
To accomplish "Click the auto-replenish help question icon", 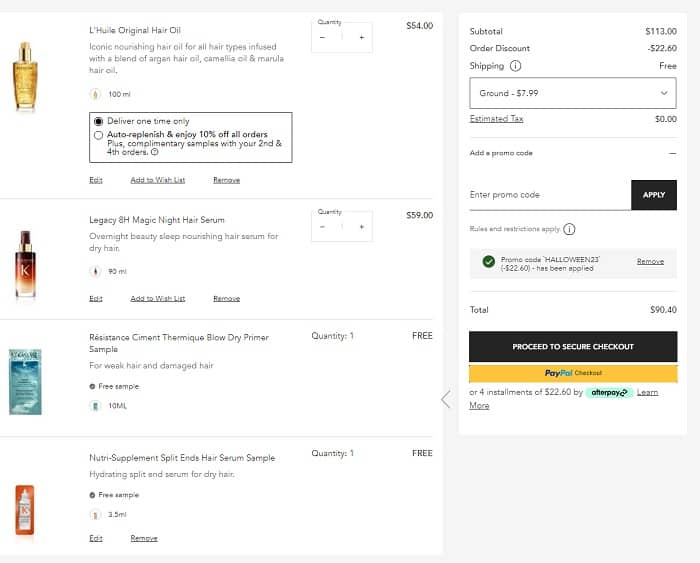I will tap(154, 153).
